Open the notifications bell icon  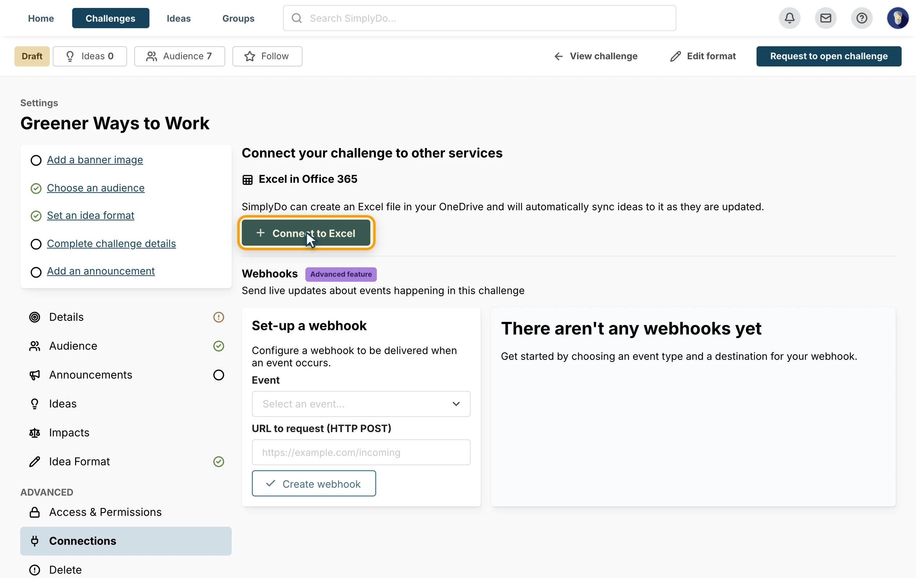(x=790, y=18)
